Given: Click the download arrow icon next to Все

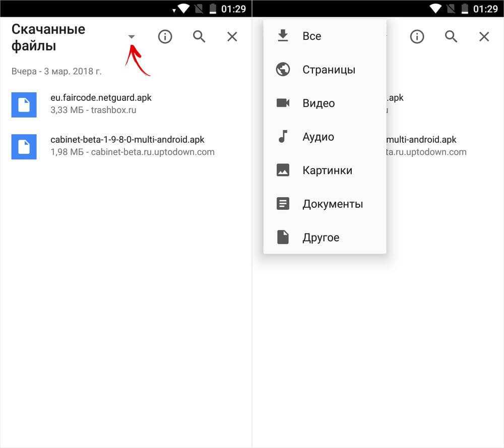Looking at the screenshot, I should [x=283, y=36].
